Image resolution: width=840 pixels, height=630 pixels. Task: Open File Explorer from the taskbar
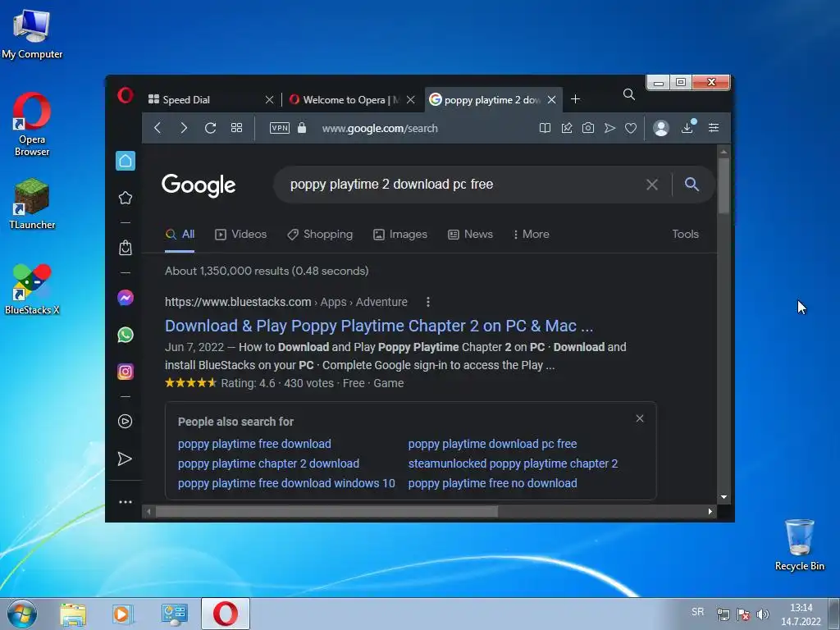[73, 614]
